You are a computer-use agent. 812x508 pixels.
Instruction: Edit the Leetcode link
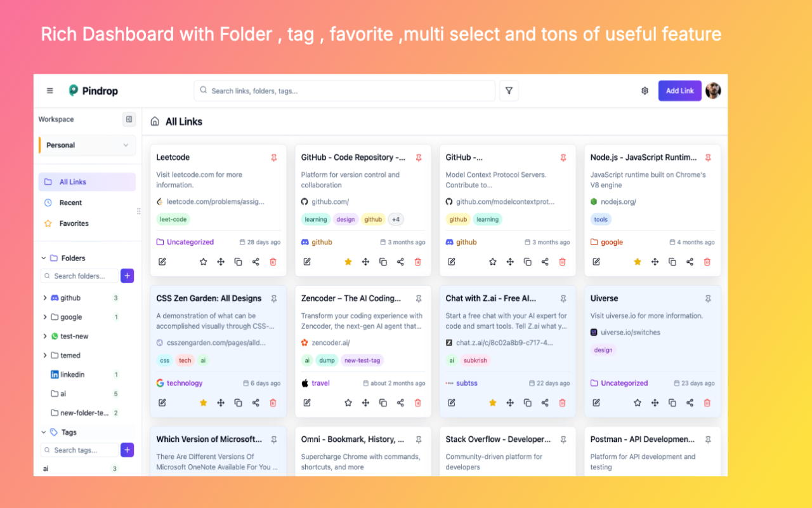pos(162,261)
